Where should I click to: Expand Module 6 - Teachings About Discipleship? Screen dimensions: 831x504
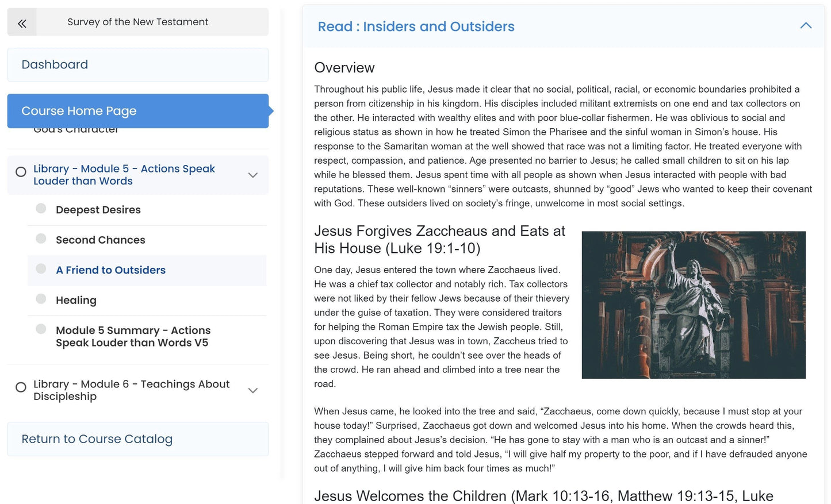pos(253,390)
